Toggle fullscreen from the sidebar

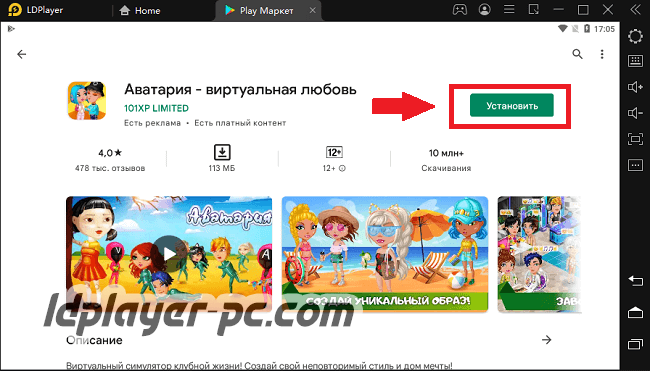(x=635, y=139)
